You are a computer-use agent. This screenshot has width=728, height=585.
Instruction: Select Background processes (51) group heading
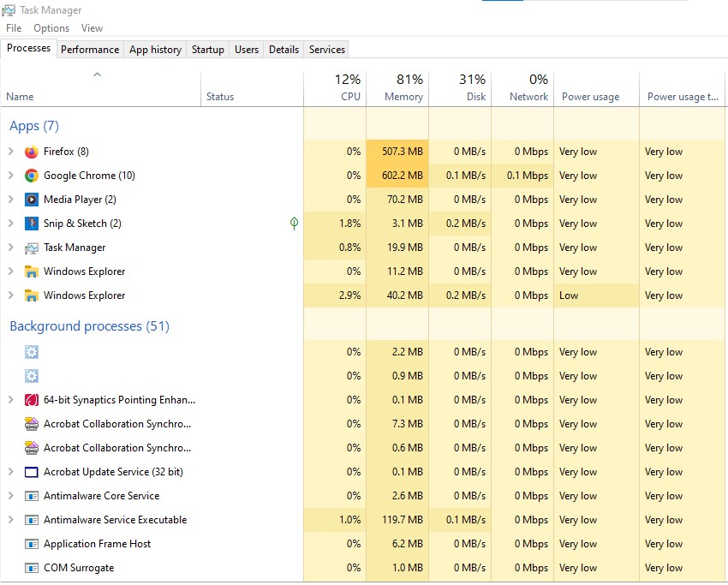90,326
